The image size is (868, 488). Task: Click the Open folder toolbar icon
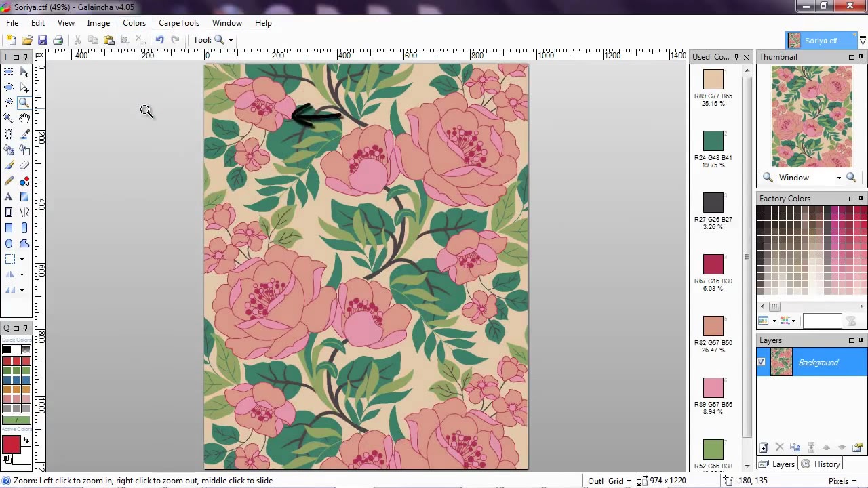(27, 40)
